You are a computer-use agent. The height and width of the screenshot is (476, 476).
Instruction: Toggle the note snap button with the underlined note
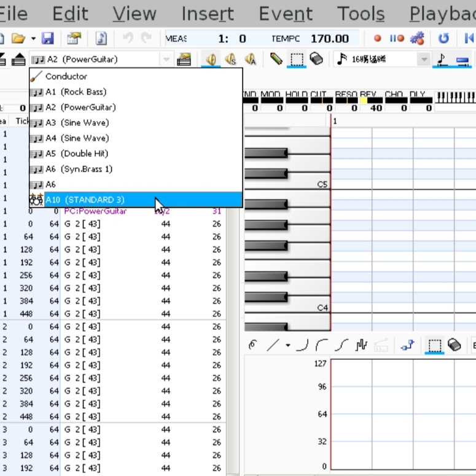pyautogui.click(x=442, y=59)
